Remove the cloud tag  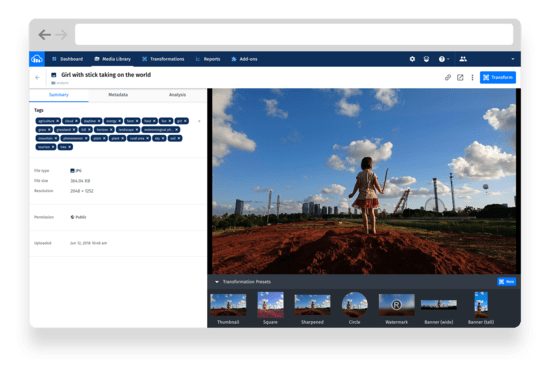(76, 121)
